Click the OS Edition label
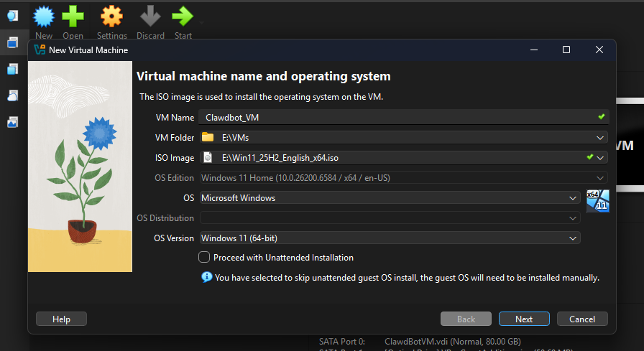 tap(174, 178)
